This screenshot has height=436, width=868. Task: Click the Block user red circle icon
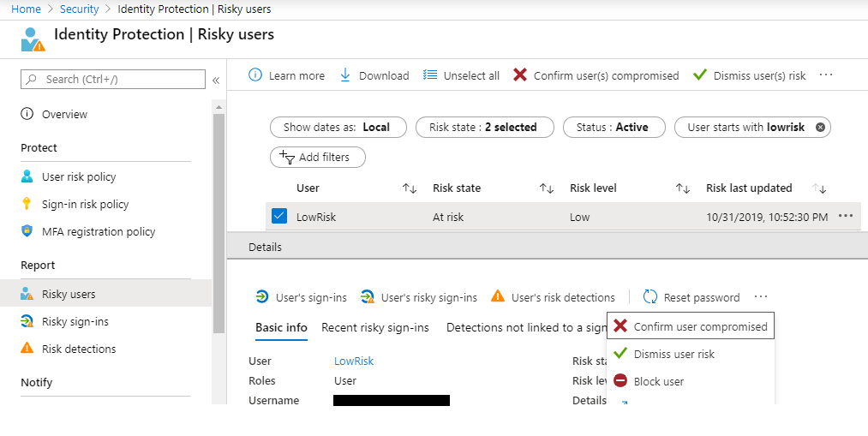pyautogui.click(x=620, y=380)
